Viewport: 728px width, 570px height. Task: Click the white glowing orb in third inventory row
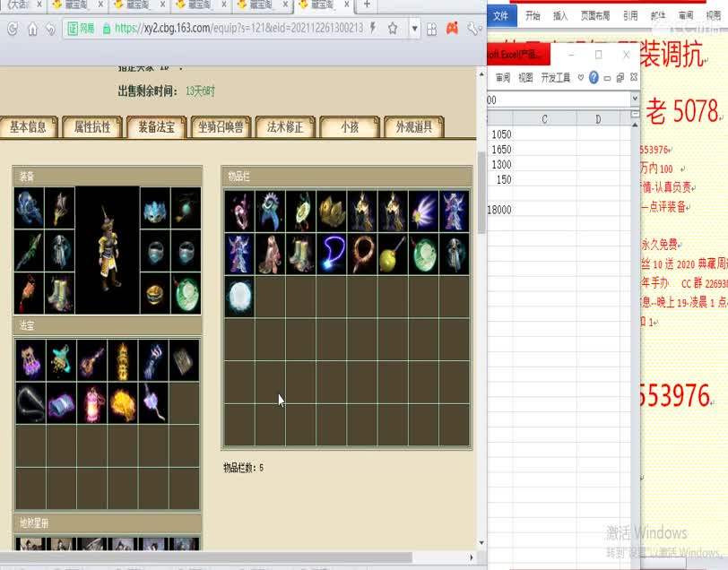(239, 297)
